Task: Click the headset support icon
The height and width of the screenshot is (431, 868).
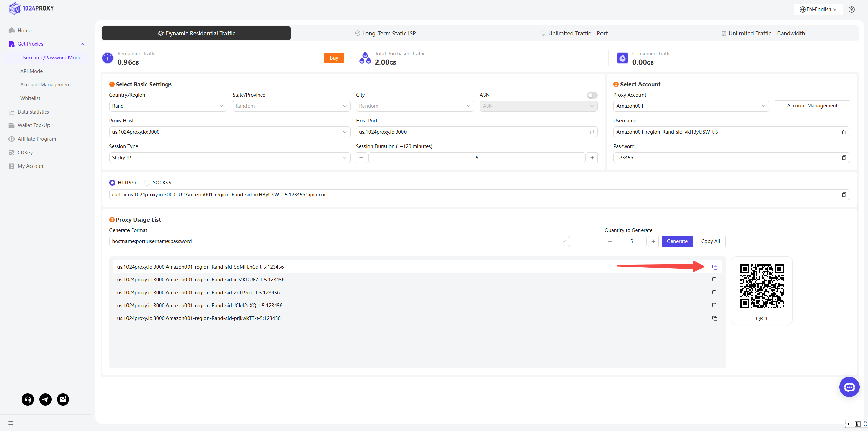Action: pos(28,399)
